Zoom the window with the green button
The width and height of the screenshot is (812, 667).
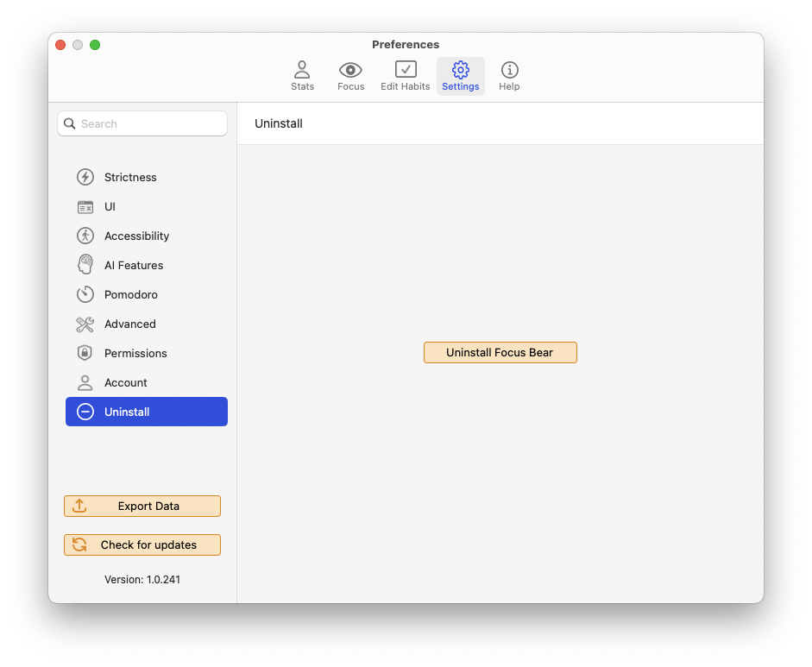pos(95,45)
